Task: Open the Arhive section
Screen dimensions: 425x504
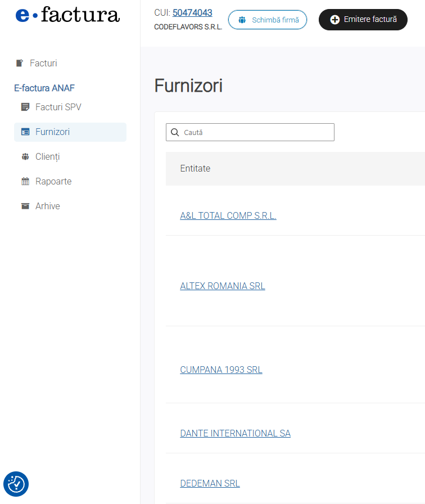Action: (48, 206)
